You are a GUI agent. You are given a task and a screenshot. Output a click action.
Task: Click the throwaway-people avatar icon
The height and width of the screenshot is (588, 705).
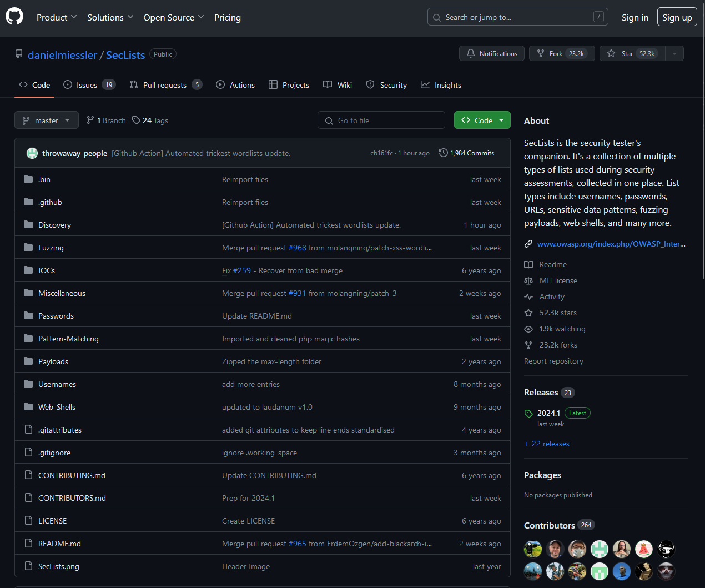coord(32,153)
